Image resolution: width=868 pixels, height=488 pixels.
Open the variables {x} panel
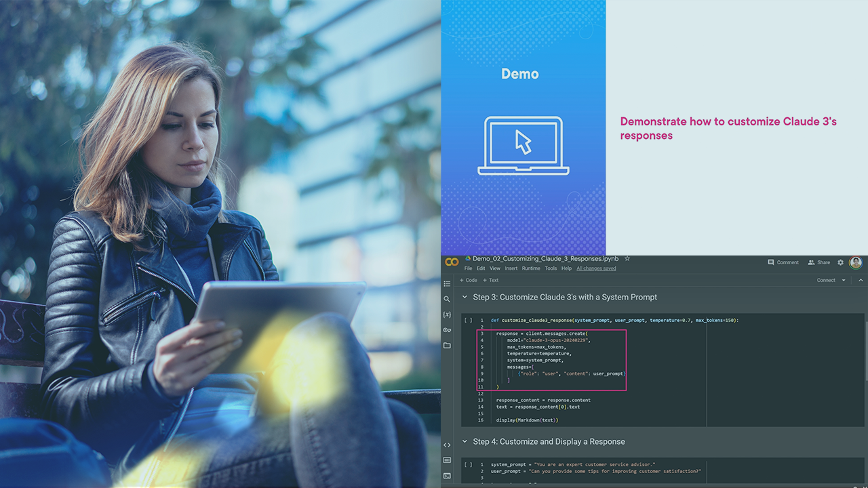click(447, 314)
